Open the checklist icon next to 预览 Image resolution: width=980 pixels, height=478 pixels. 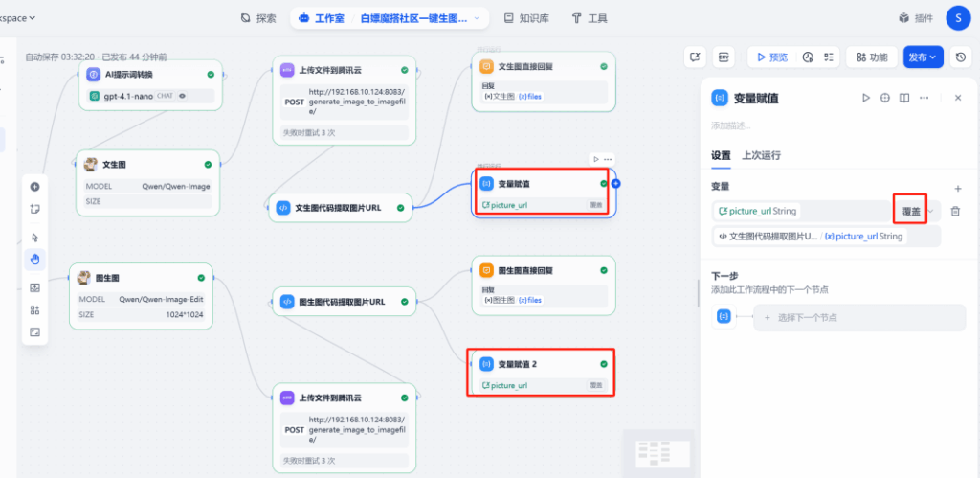(829, 57)
